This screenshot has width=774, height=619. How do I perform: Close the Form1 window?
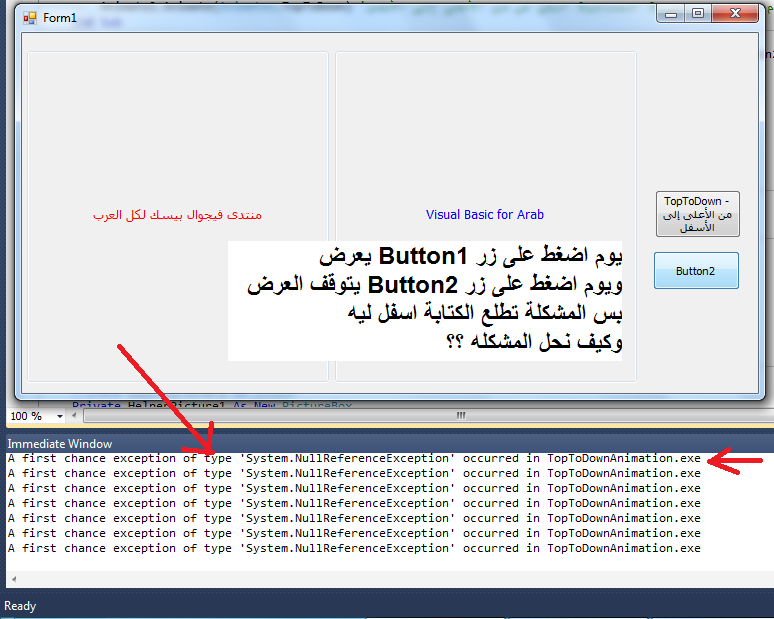pyautogui.click(x=736, y=14)
